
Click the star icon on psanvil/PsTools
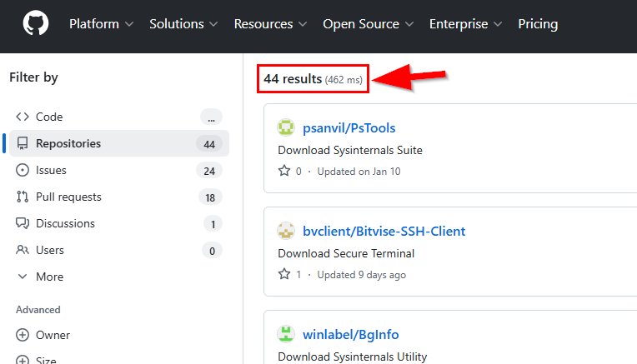pyautogui.click(x=284, y=172)
